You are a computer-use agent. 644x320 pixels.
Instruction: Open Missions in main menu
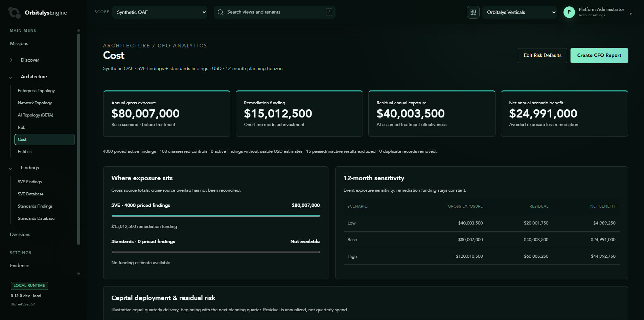(19, 43)
